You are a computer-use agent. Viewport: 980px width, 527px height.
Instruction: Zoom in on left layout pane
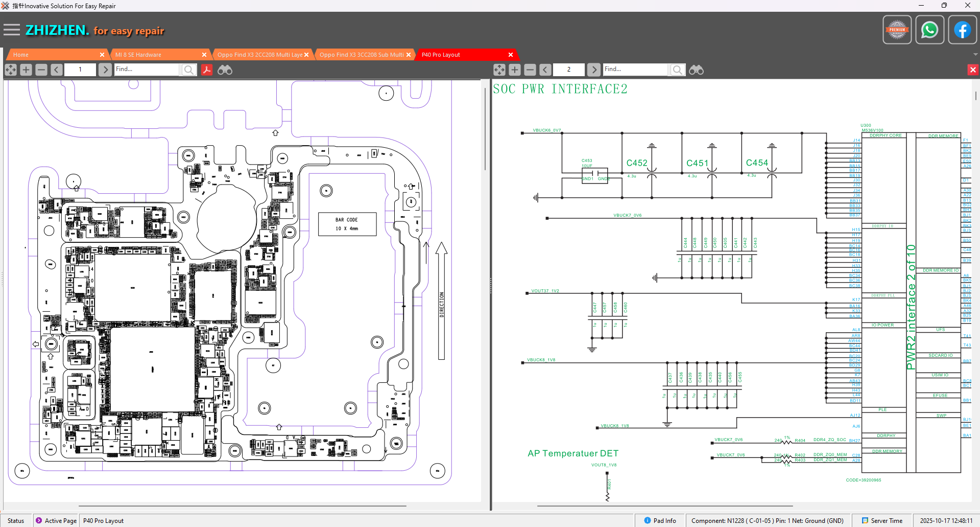coord(26,70)
